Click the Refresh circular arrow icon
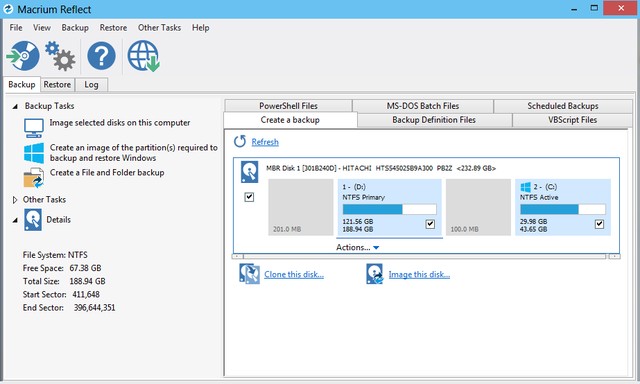This screenshot has width=640, height=384. (x=240, y=142)
